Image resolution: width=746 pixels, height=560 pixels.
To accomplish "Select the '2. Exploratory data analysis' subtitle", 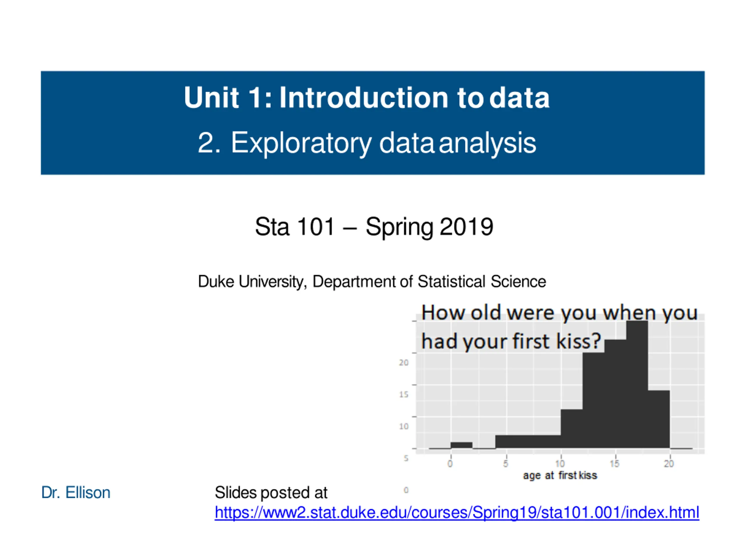I will coord(367,143).
